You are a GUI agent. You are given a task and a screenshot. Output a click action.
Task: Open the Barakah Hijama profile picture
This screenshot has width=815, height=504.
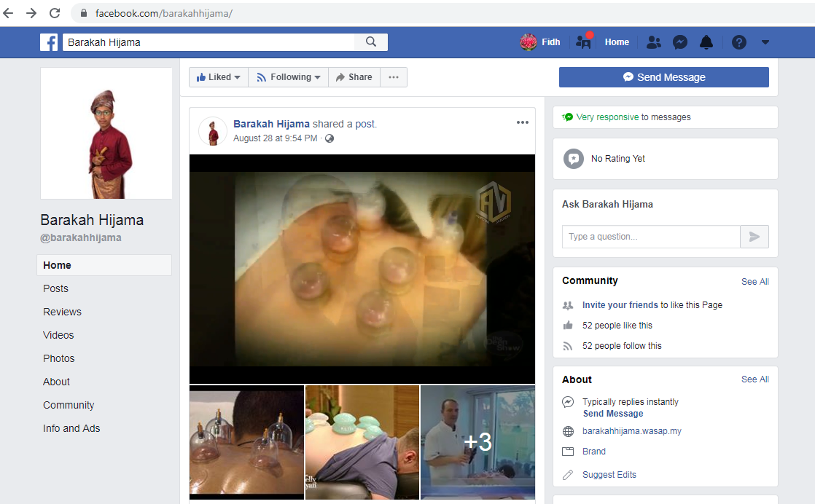point(106,133)
